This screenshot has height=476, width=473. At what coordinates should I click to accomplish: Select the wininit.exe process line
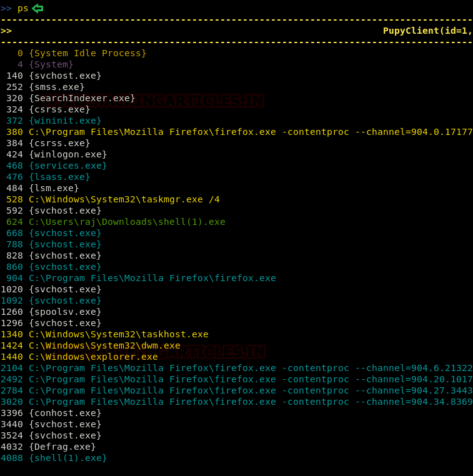[65, 121]
